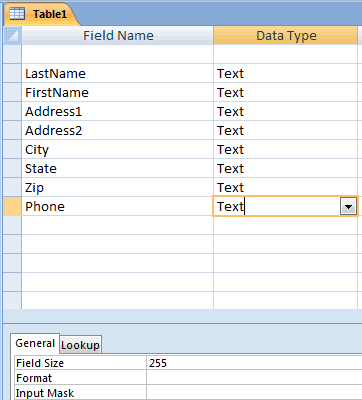The height and width of the screenshot is (400, 362).
Task: Click the select-all corner box
Action: tap(12, 36)
